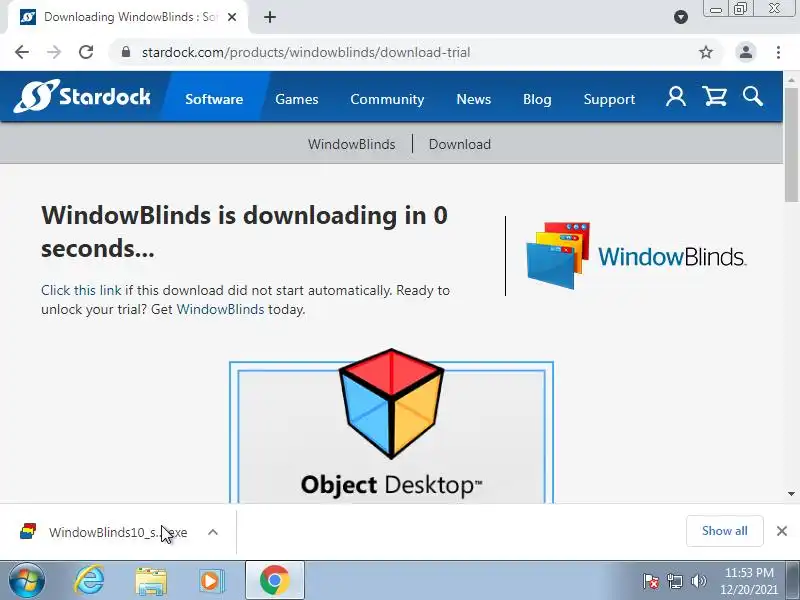800x600 pixels.
Task: Click the WindowBlinds sub-navigation link
Action: point(352,144)
